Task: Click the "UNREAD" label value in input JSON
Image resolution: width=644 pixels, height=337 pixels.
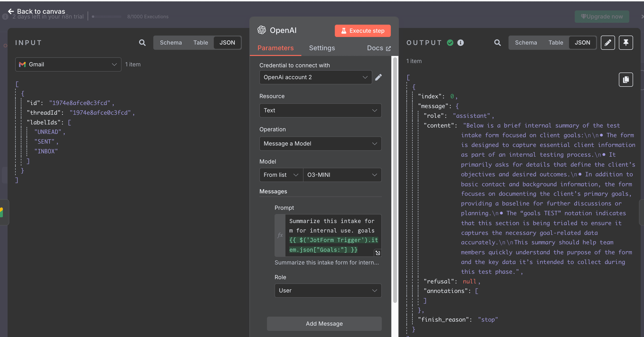Action: click(48, 132)
